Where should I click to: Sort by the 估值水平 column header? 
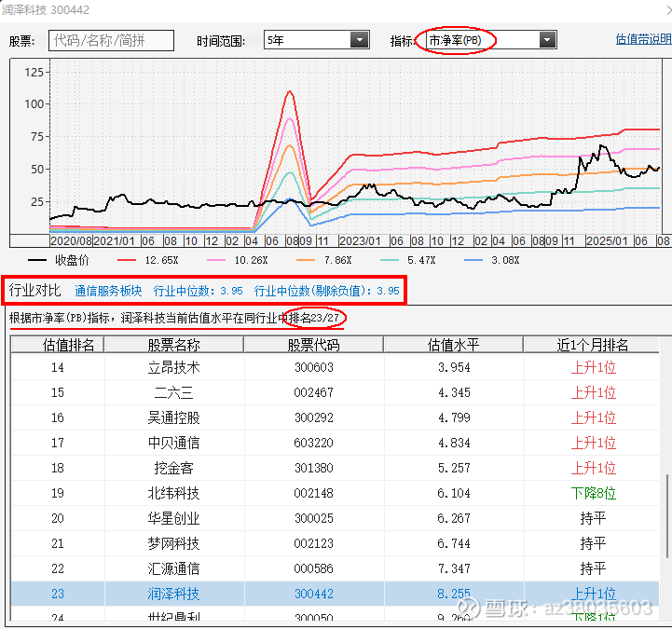click(453, 345)
